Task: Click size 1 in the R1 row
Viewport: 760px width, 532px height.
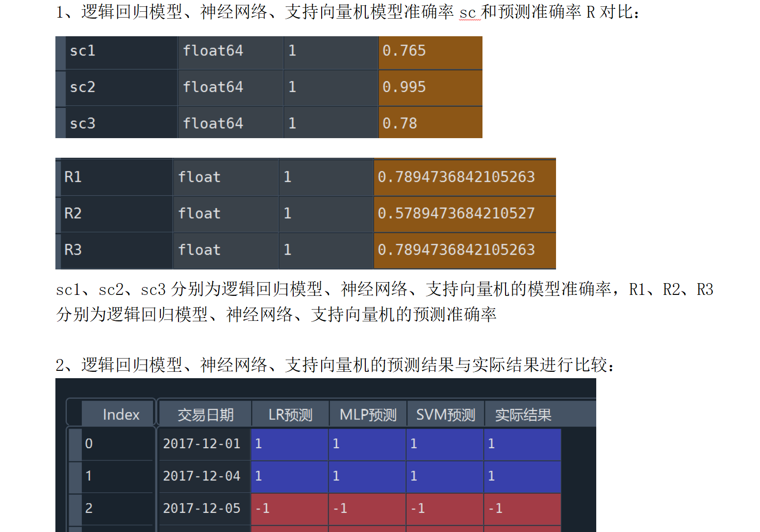Action: click(326, 177)
